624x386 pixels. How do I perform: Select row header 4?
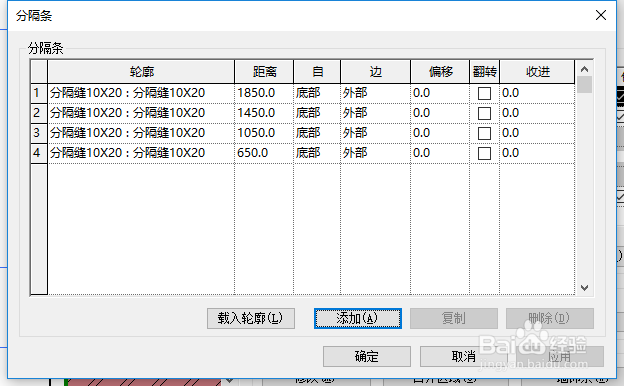39,153
